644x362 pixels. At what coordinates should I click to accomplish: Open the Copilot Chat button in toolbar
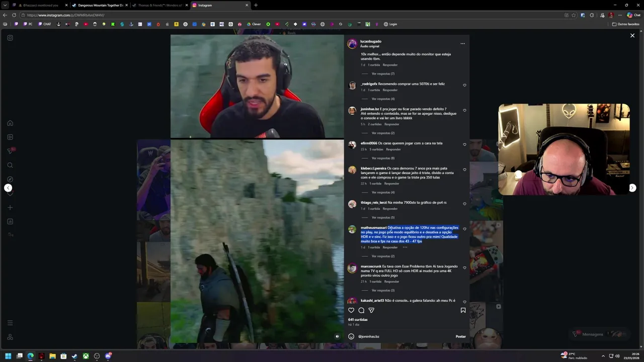pos(633,15)
